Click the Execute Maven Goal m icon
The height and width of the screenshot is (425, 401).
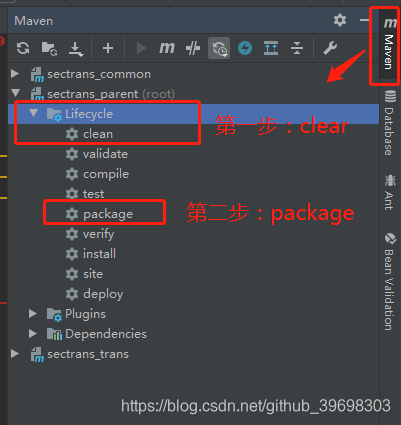tap(167, 48)
